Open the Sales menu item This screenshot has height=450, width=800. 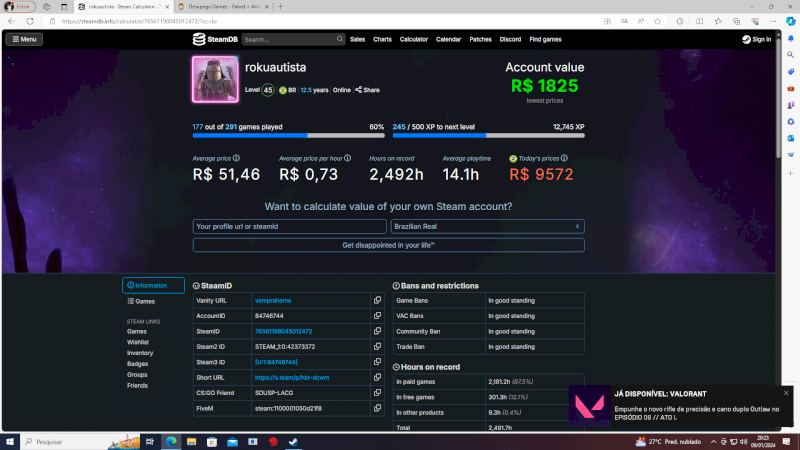pos(357,39)
